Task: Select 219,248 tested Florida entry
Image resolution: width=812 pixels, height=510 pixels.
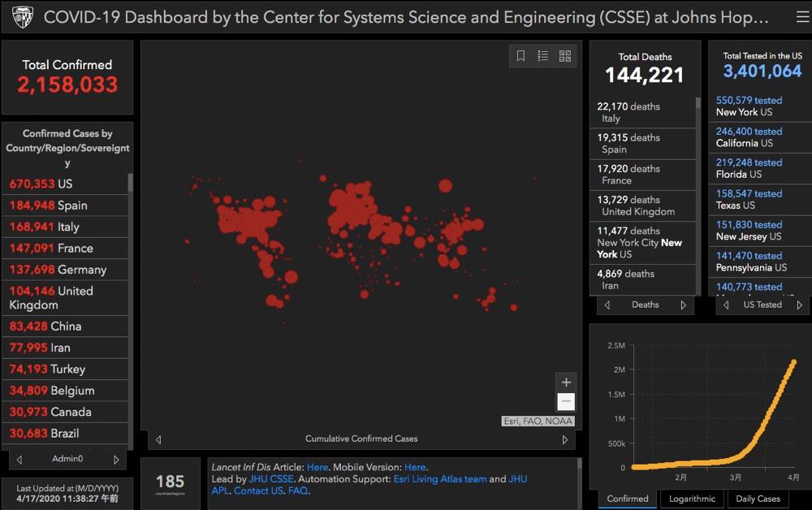Action: coord(760,168)
